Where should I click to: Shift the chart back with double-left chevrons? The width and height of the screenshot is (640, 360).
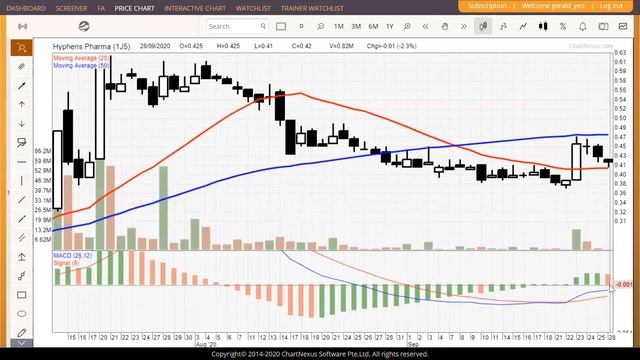click(425, 26)
